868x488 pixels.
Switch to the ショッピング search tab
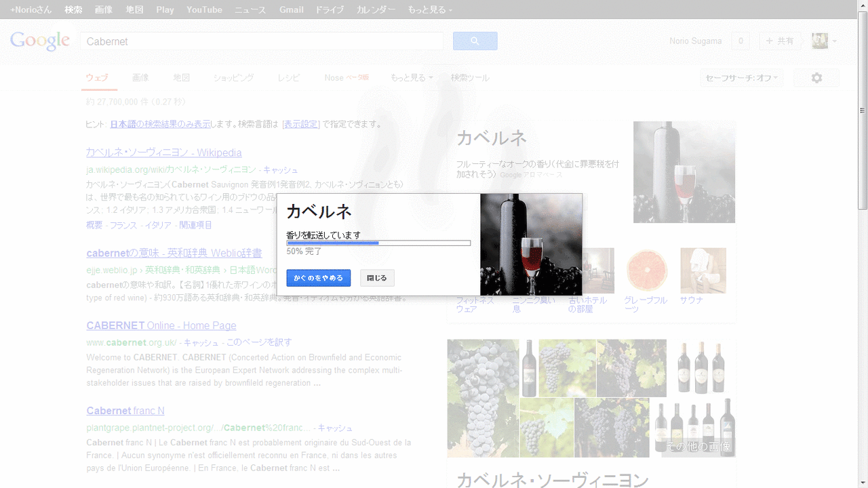click(x=233, y=78)
